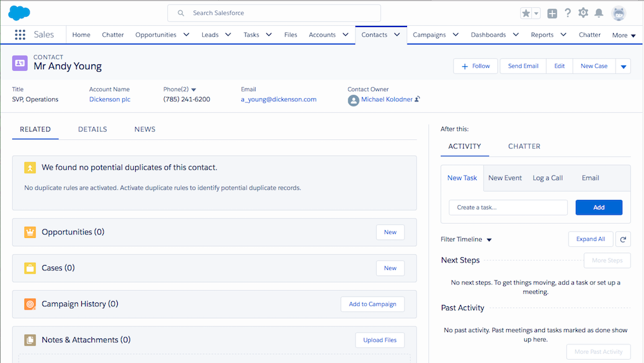Switch to the Chatter tab in the sidebar
This screenshot has width=644, height=363.
pyautogui.click(x=524, y=146)
